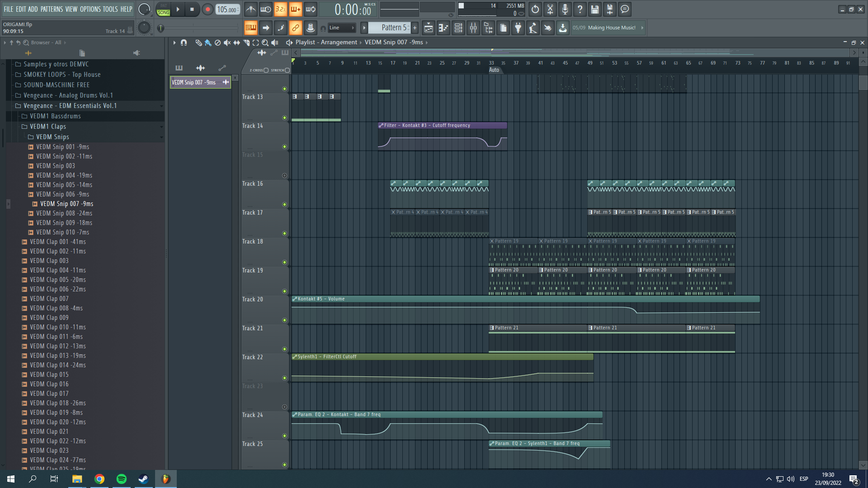This screenshot has height=488, width=868.
Task: Select the Slice tool in playlist toolbar
Action: click(x=246, y=42)
